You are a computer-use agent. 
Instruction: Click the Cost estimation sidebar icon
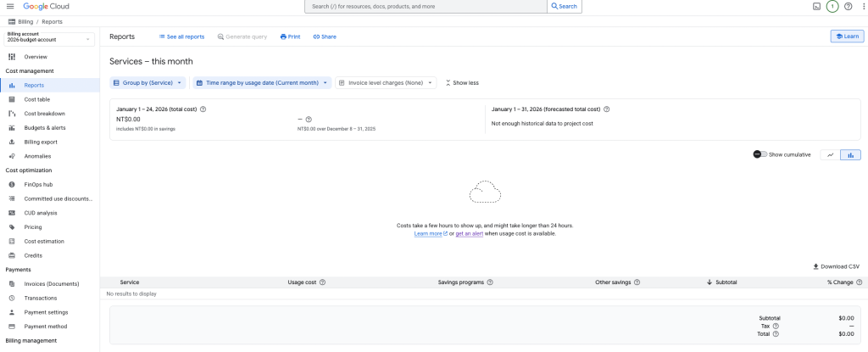pyautogui.click(x=12, y=241)
